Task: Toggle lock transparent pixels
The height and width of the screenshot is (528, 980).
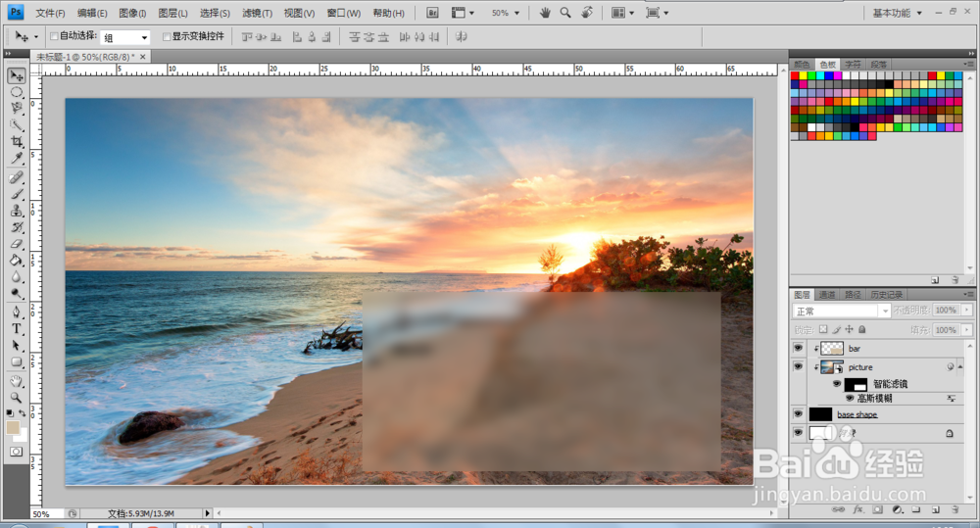Action: [x=823, y=329]
